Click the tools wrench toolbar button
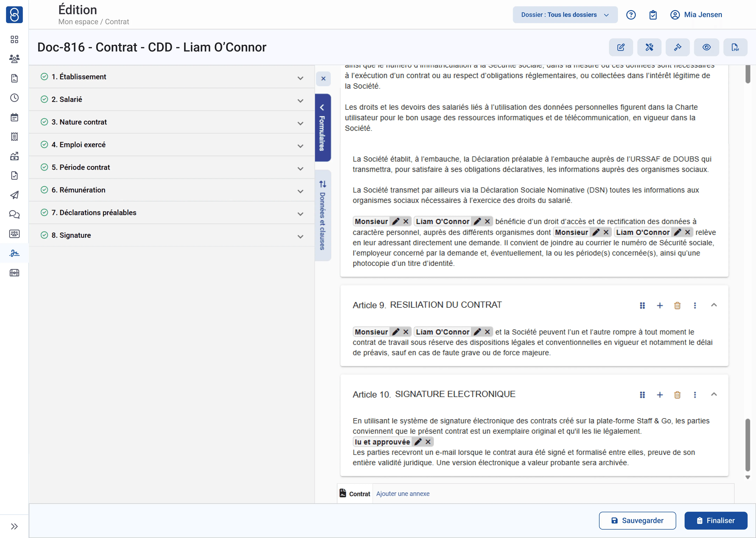Viewport: 756px width, 538px height. [649, 47]
